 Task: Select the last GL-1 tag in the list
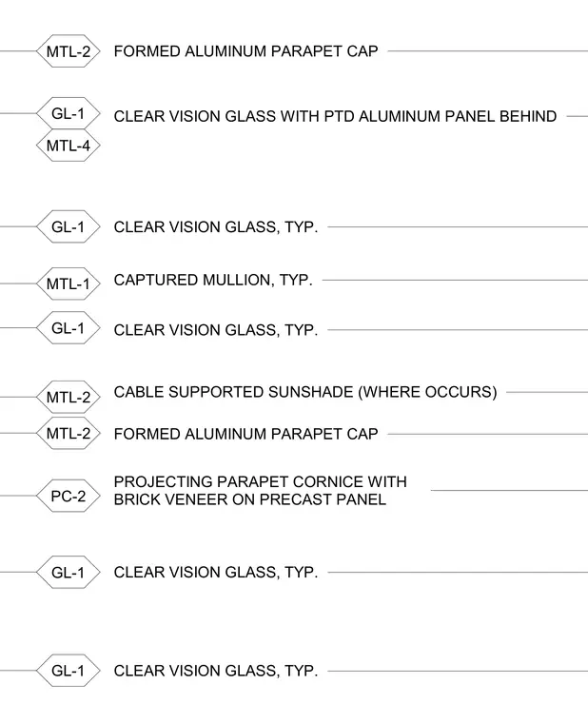(69, 671)
